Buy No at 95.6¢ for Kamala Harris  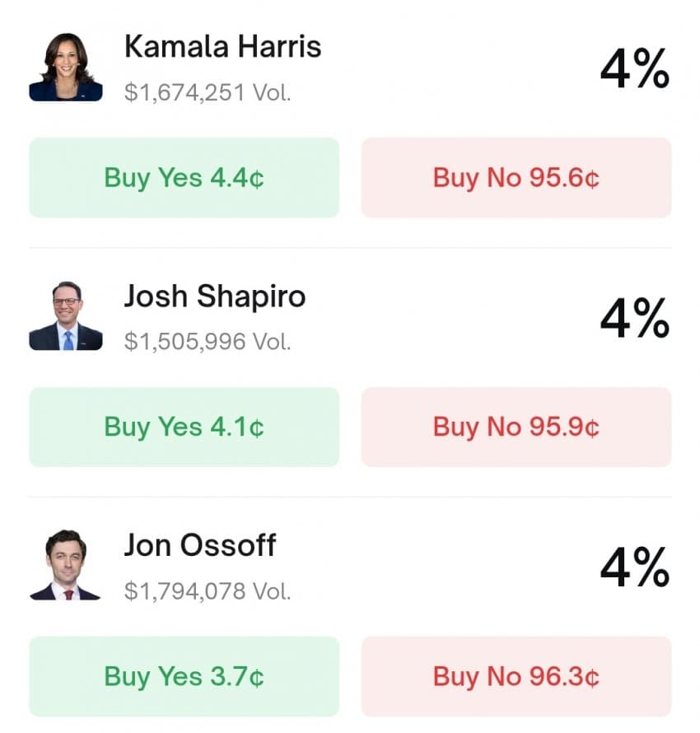[x=516, y=178]
